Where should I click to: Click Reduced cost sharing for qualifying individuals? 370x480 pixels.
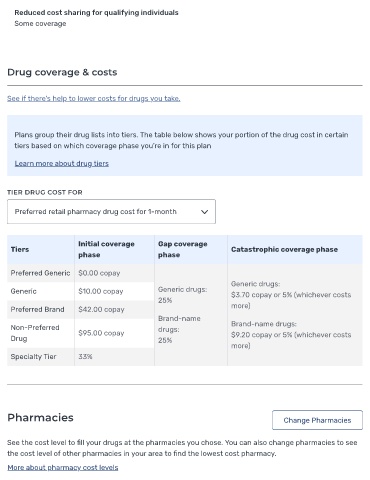click(96, 13)
